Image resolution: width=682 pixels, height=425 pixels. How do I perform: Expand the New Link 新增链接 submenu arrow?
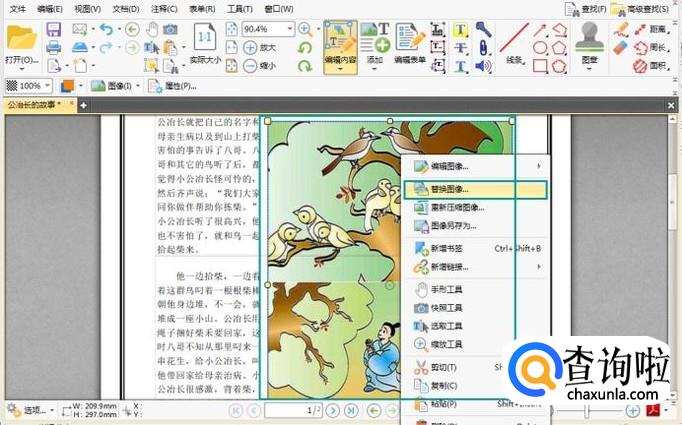point(538,267)
